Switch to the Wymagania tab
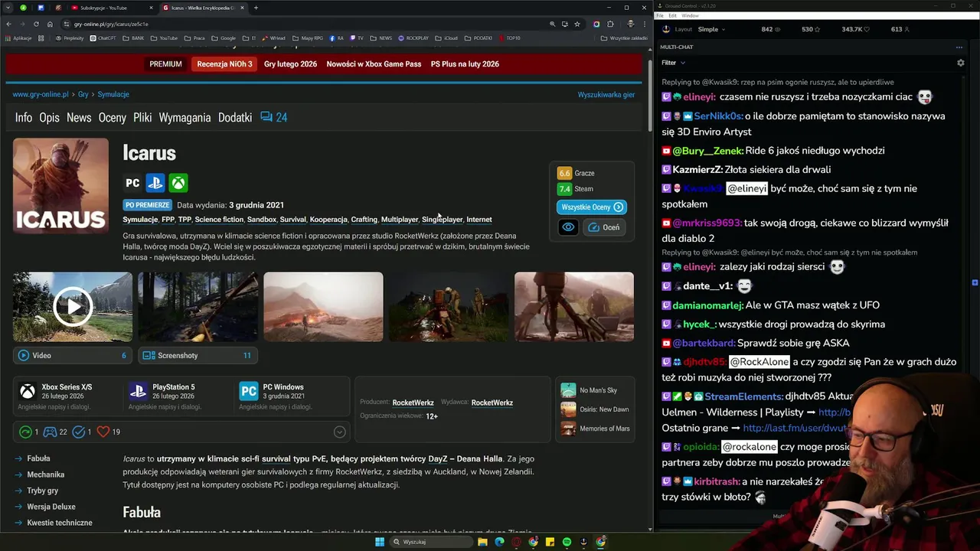 pos(185,117)
